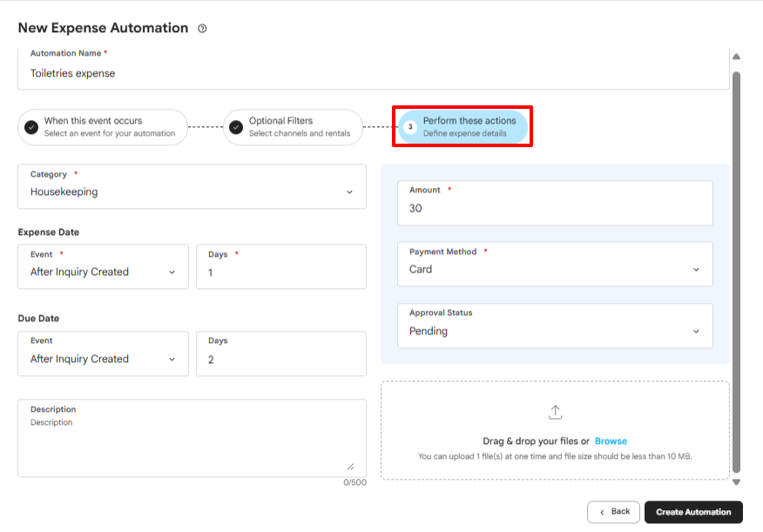763x532 pixels.
Task: Click 'New Expense Automation' title text
Action: point(103,28)
